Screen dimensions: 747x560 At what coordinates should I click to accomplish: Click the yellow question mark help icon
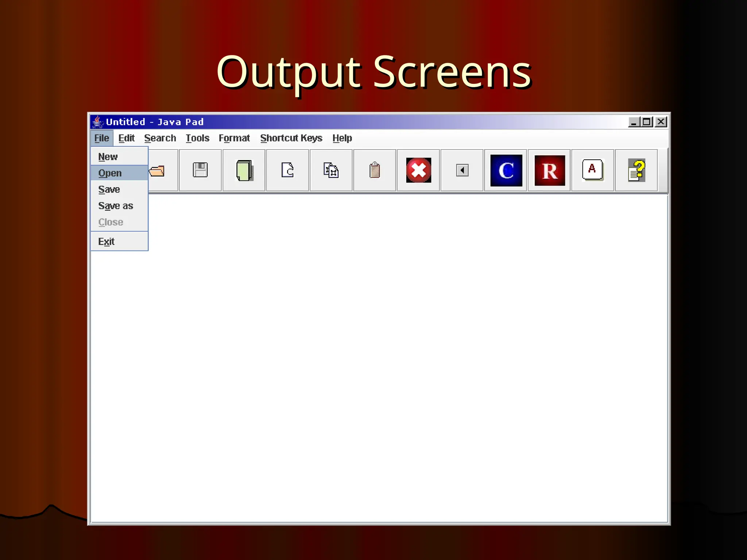637,170
